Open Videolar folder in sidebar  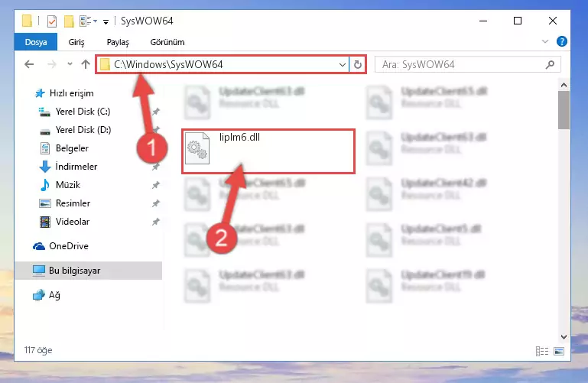pyautogui.click(x=73, y=222)
